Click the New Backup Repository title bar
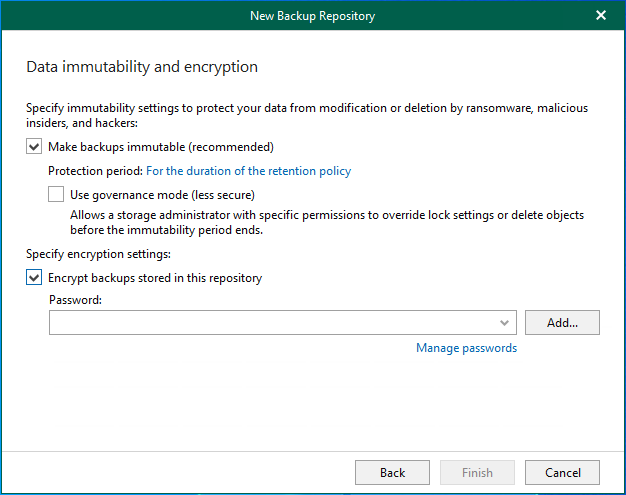 coord(312,15)
